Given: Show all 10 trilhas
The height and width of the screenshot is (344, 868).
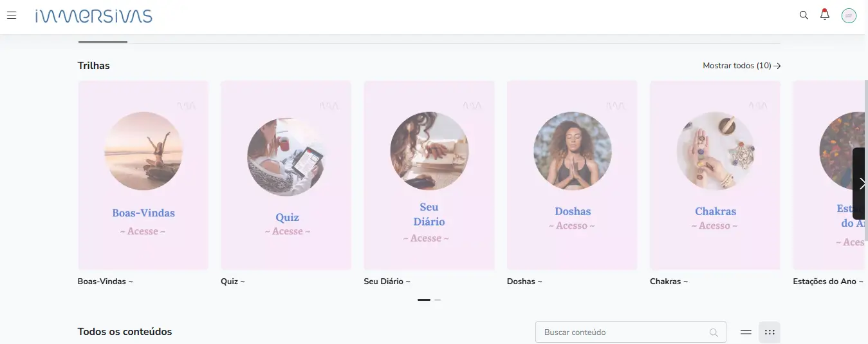Looking at the screenshot, I should [742, 66].
